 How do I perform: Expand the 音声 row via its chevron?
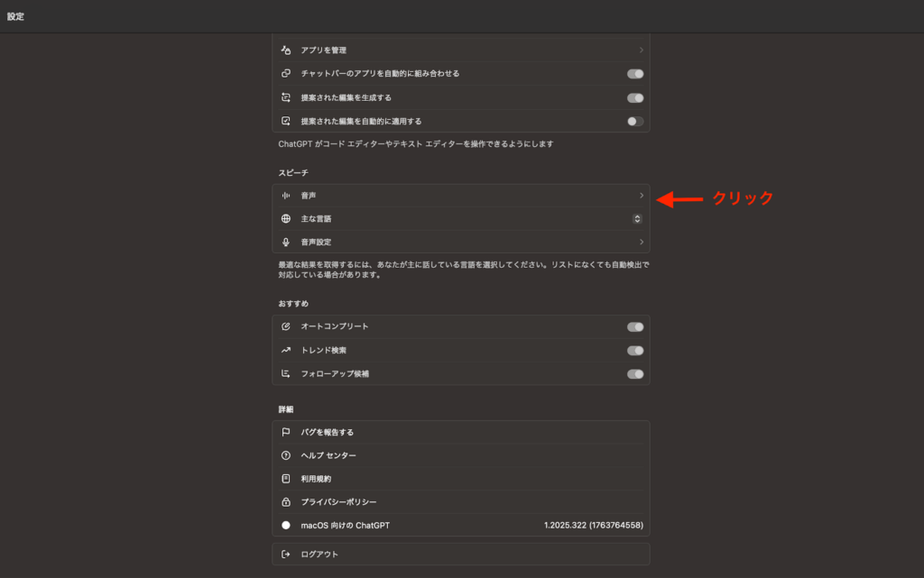[642, 194]
